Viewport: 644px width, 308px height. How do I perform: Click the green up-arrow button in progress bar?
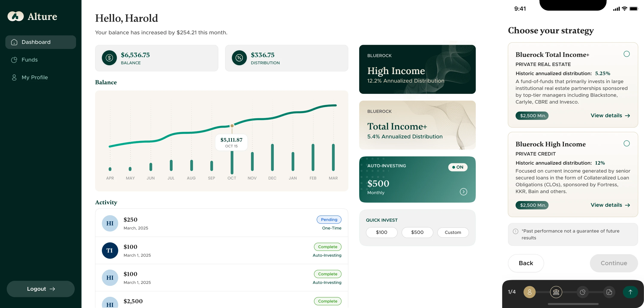630,292
